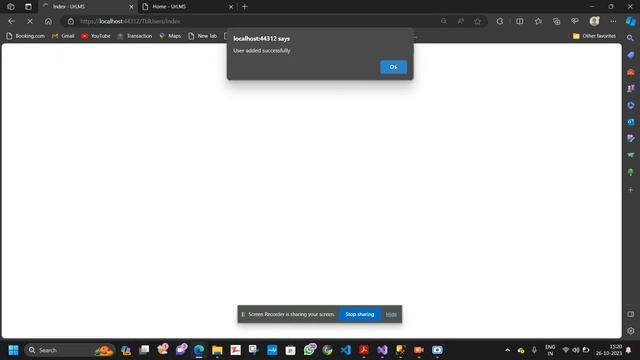Close the Home - UrLMS tab
640x360 pixels.
pyautogui.click(x=231, y=7)
